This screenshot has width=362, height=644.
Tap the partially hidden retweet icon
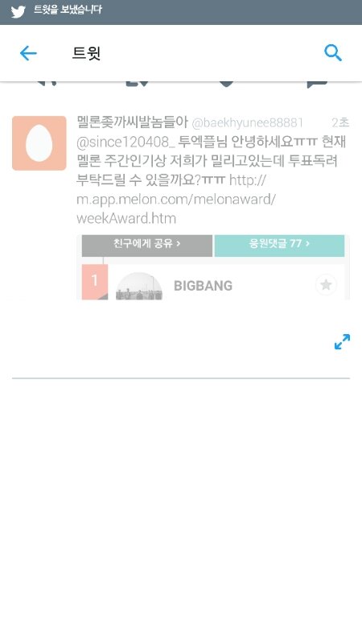coord(137,84)
